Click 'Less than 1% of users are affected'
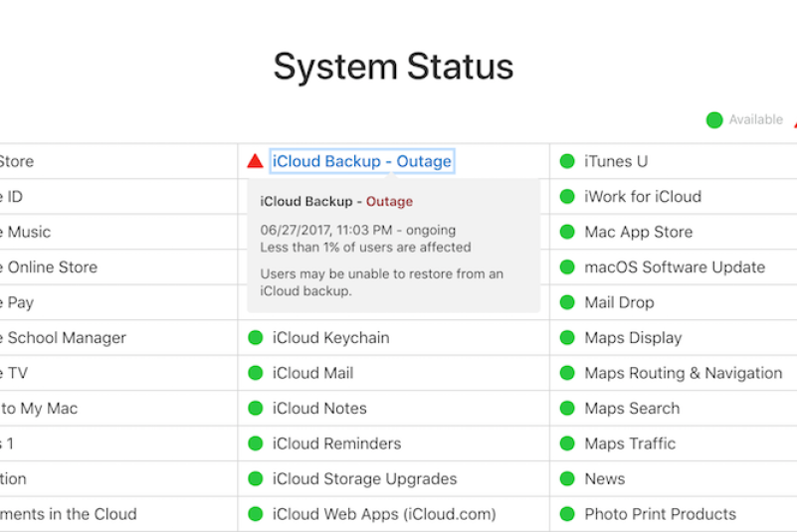Viewport: 797px width, 532px height. 365,248
